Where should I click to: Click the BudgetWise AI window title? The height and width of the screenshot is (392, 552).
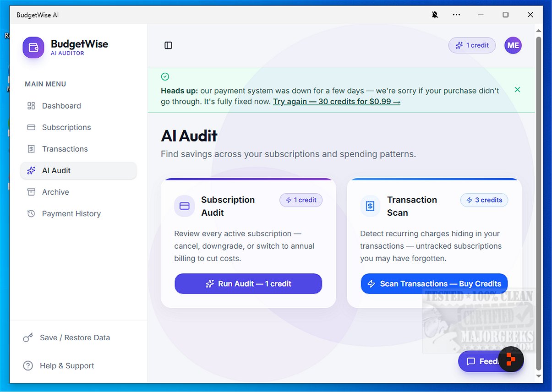[x=38, y=15]
